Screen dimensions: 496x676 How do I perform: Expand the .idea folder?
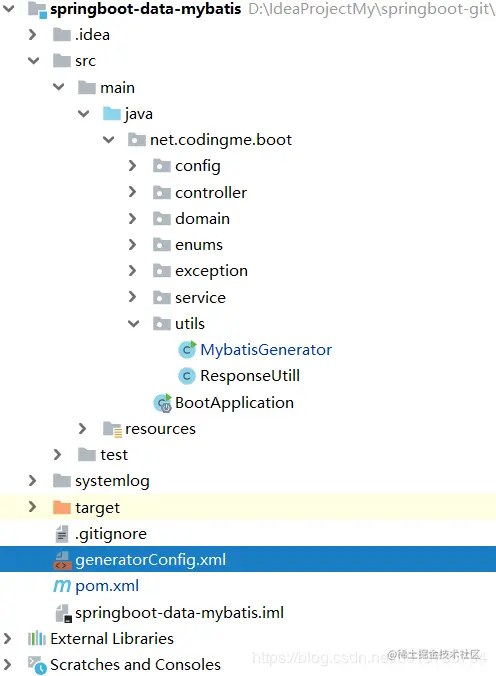pos(32,35)
